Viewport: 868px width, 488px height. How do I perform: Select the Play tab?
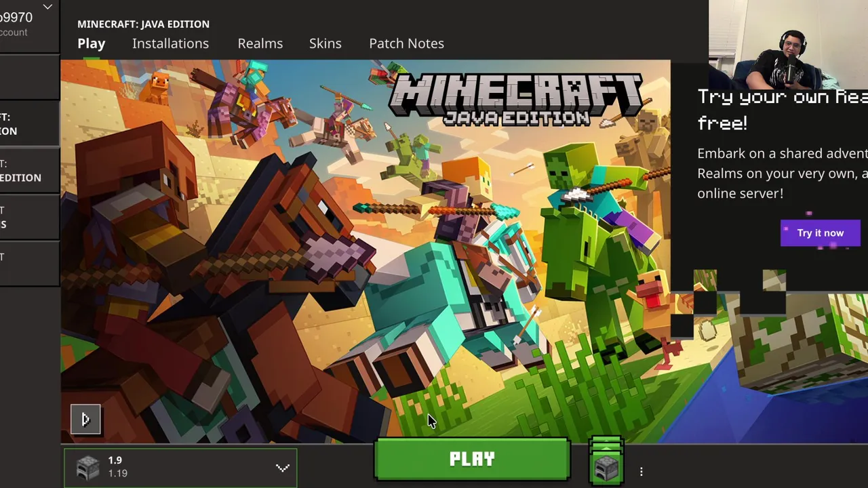coord(91,43)
